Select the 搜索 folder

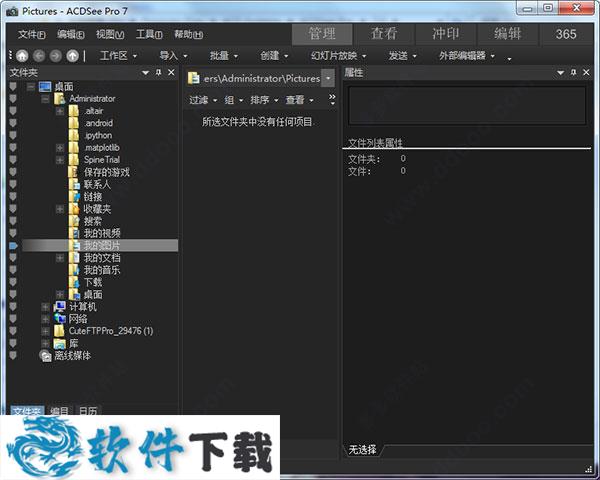click(85, 221)
